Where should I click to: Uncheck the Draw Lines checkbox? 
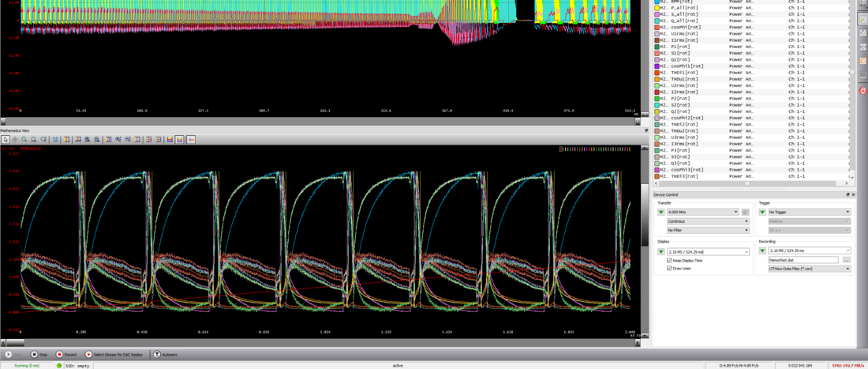coord(669,269)
